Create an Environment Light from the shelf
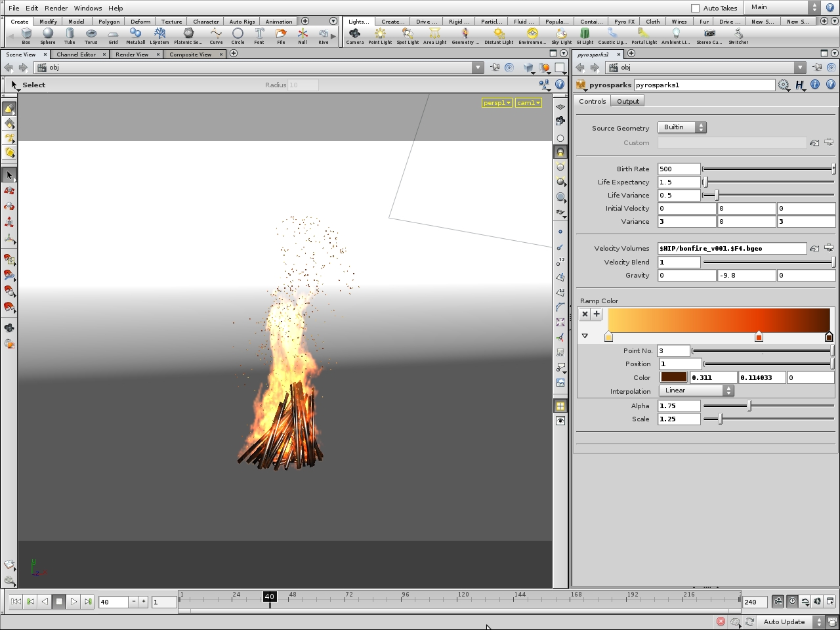 532,34
